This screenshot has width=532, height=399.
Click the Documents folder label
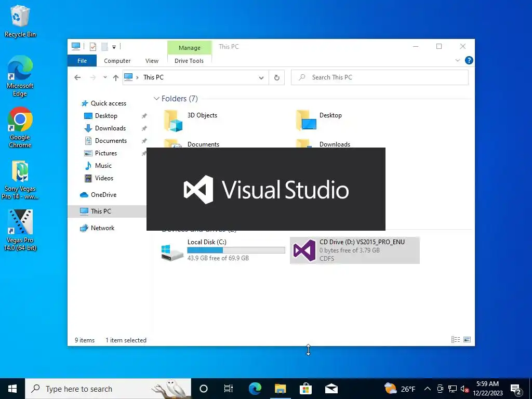click(x=203, y=144)
